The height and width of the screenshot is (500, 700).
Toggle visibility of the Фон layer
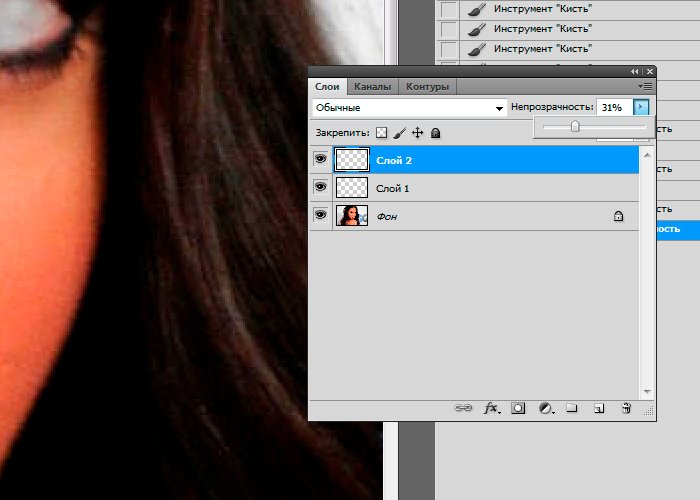(x=321, y=214)
